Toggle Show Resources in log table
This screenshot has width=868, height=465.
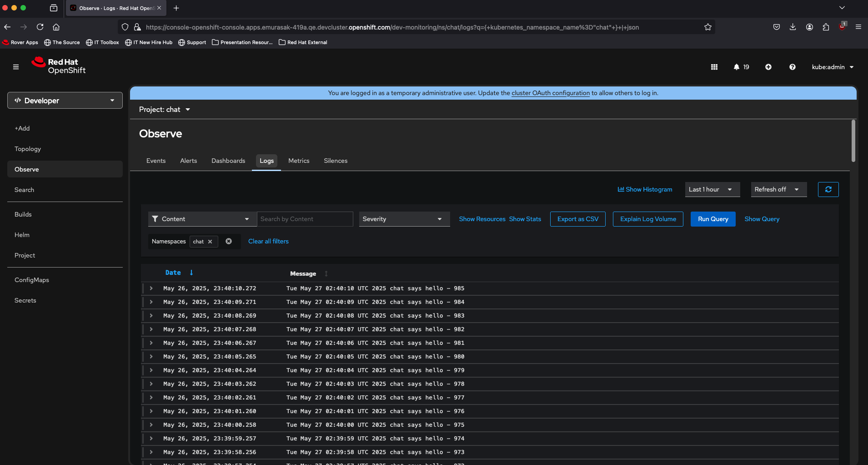[482, 219]
